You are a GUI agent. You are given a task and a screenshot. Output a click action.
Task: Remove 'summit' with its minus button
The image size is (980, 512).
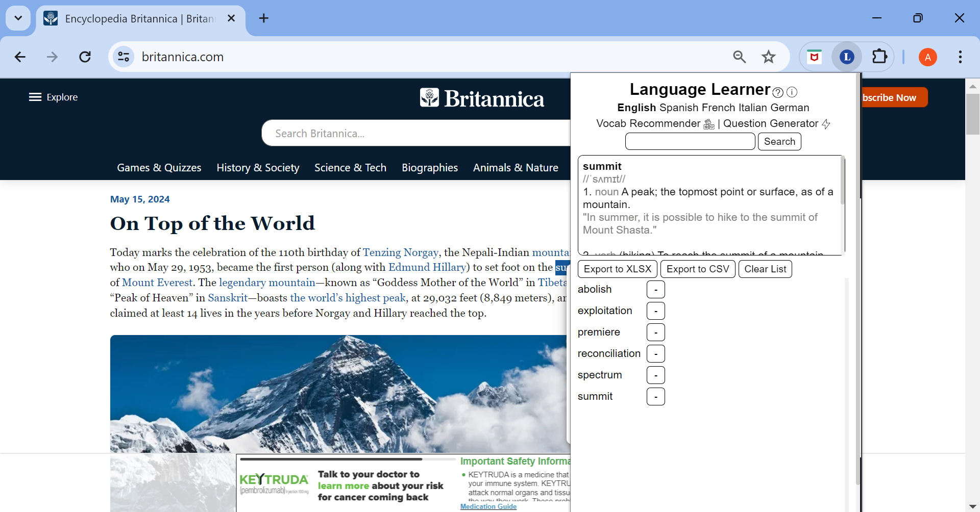pos(656,397)
